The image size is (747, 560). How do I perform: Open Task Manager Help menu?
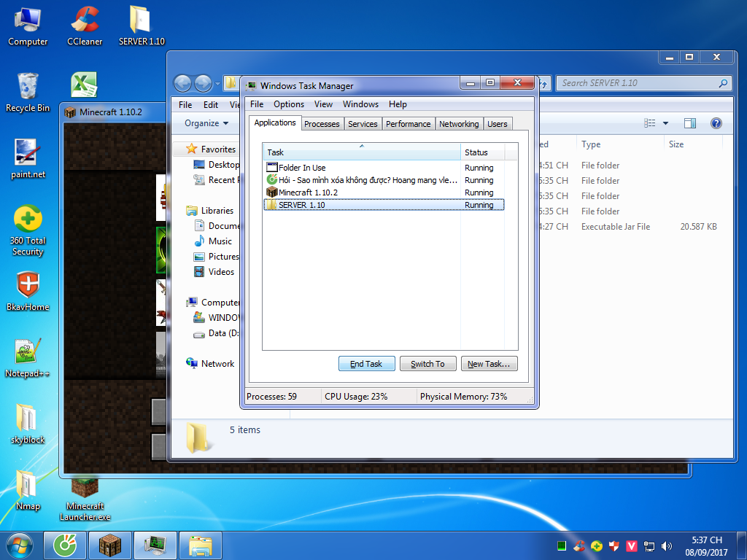[398, 104]
